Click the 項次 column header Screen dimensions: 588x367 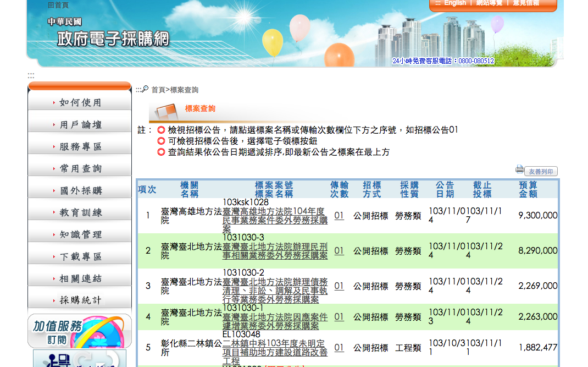[147, 189]
